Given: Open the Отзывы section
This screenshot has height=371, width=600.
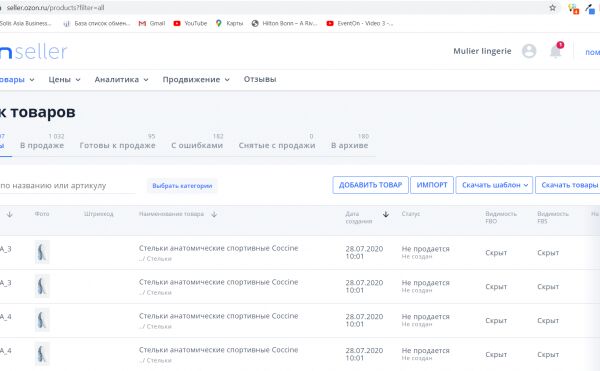Looking at the screenshot, I should (260, 80).
